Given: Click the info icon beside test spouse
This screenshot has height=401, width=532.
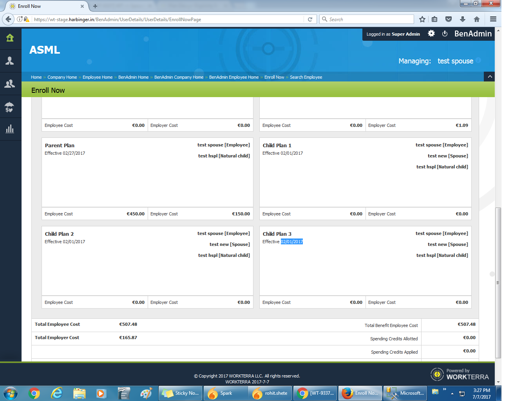Looking at the screenshot, I should [478, 60].
